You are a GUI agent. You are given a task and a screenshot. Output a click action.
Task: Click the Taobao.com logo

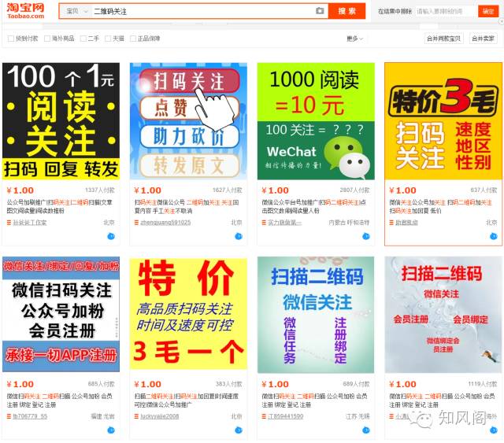click(25, 10)
